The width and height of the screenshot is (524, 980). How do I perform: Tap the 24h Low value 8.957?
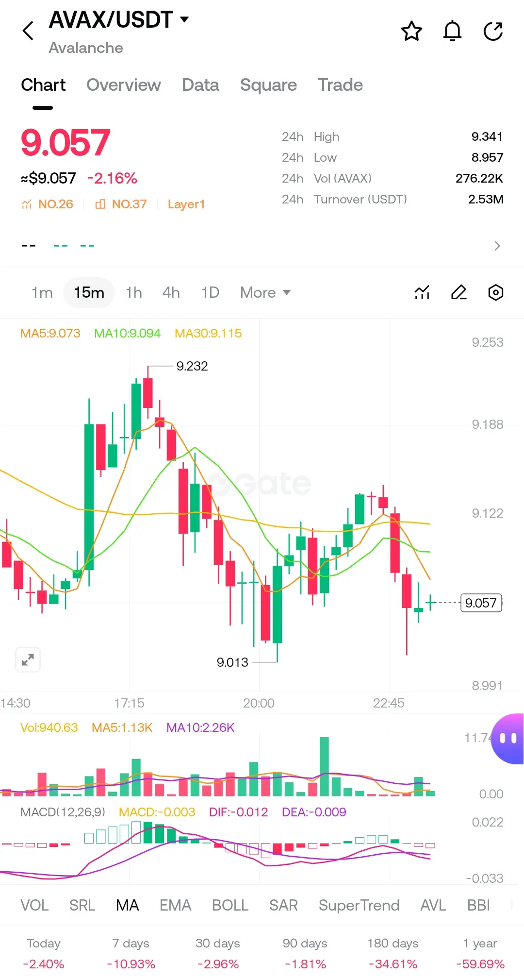[487, 157]
